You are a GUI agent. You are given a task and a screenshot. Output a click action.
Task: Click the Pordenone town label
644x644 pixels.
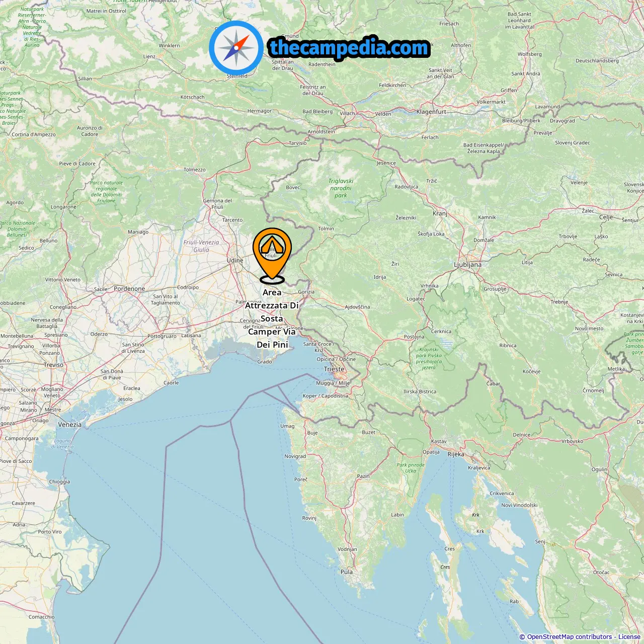[x=129, y=289]
